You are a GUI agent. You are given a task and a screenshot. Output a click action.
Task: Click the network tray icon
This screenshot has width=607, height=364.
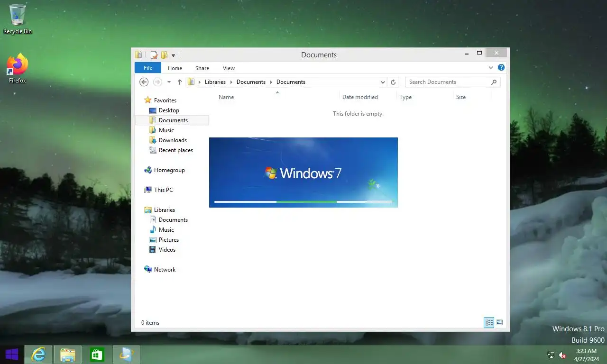tap(551, 355)
